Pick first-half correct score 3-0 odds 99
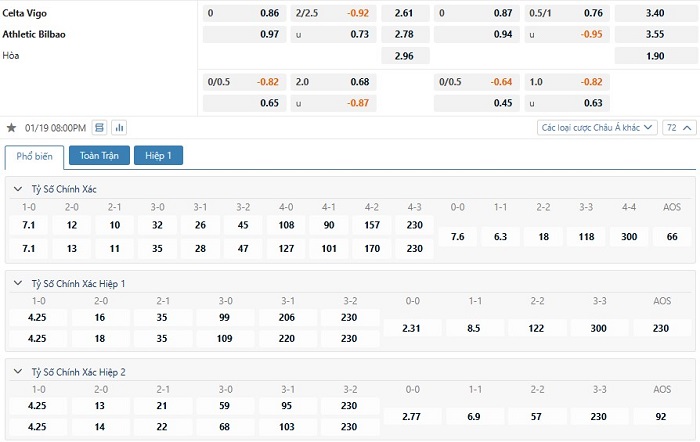This screenshot has height=442, width=700. 225,317
